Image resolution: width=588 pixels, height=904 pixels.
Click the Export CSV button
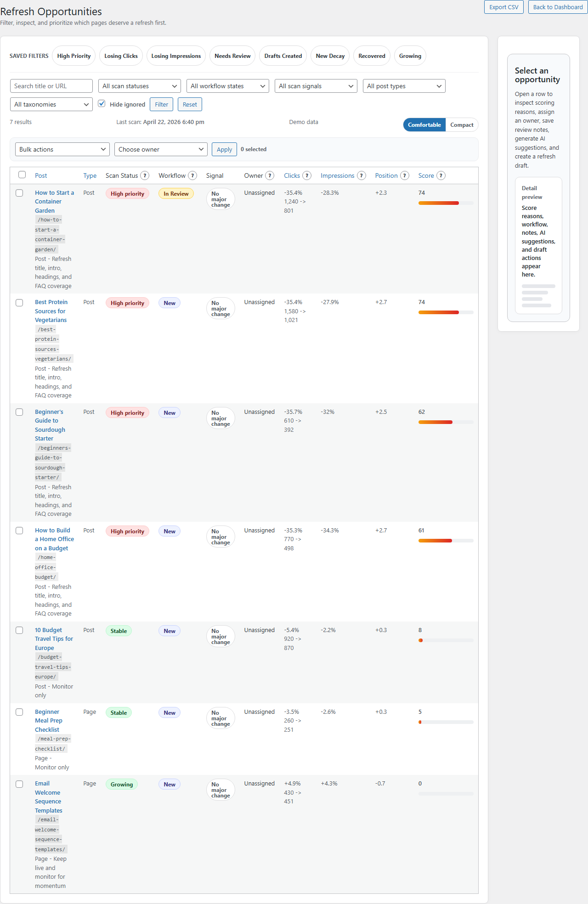point(504,7)
